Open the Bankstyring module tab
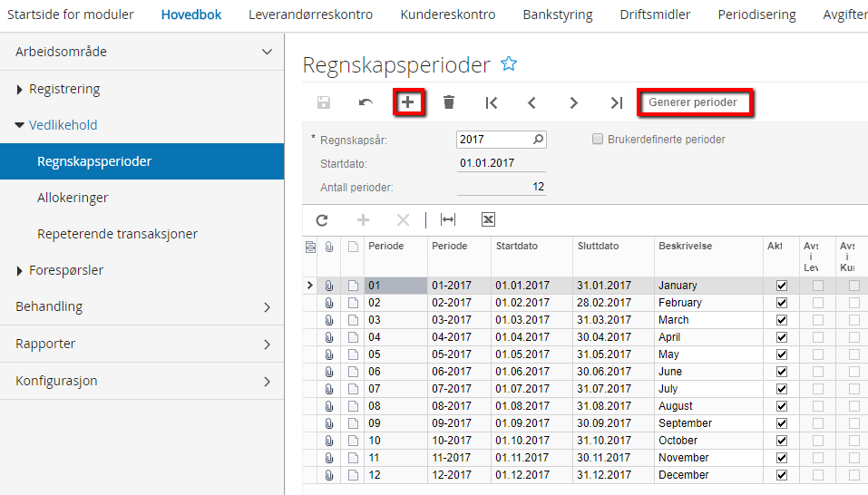Viewport: 868px width, 495px height. [558, 15]
